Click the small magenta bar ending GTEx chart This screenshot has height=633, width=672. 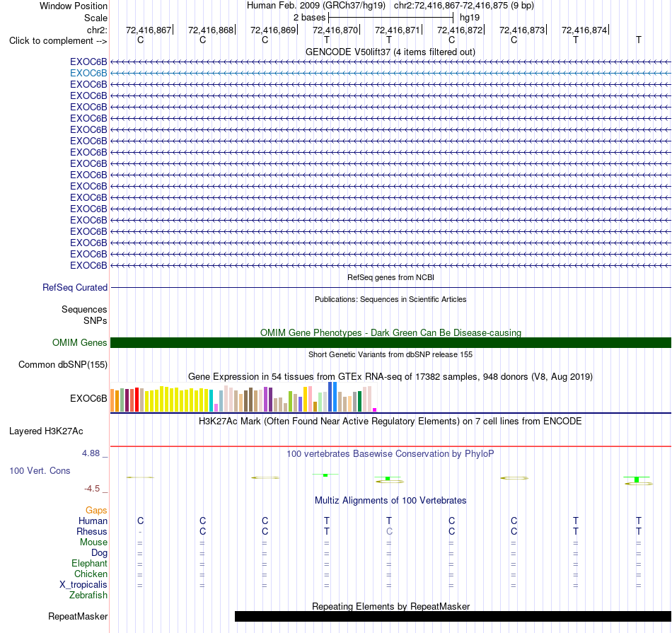click(375, 410)
